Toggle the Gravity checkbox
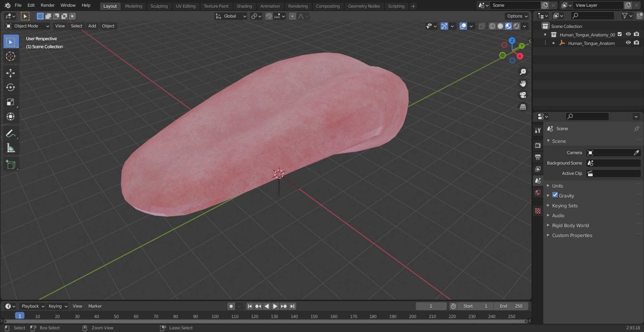Screen dimensions: 644x332 pos(555,195)
